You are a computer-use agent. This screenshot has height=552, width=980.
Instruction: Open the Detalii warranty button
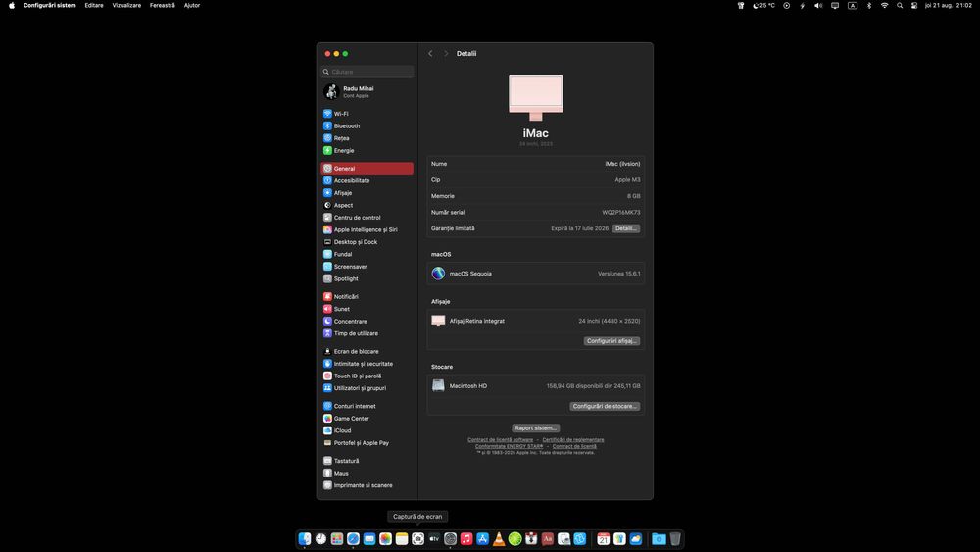point(625,228)
